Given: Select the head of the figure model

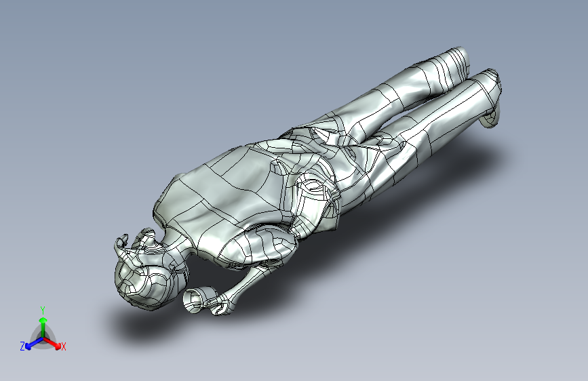Looking at the screenshot, I should coord(150,276).
